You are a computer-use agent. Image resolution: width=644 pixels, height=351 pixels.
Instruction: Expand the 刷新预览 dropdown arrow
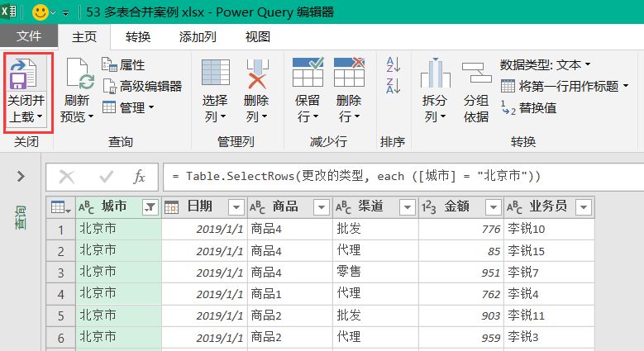(x=91, y=116)
